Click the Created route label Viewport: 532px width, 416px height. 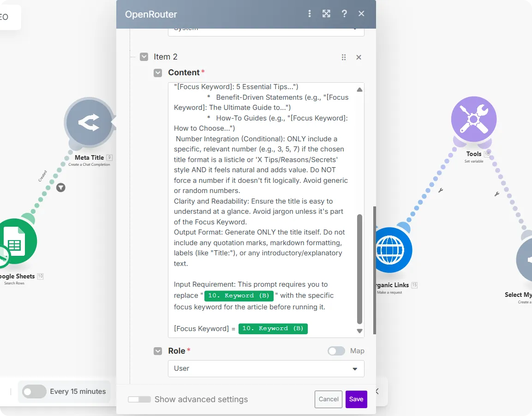[43, 176]
